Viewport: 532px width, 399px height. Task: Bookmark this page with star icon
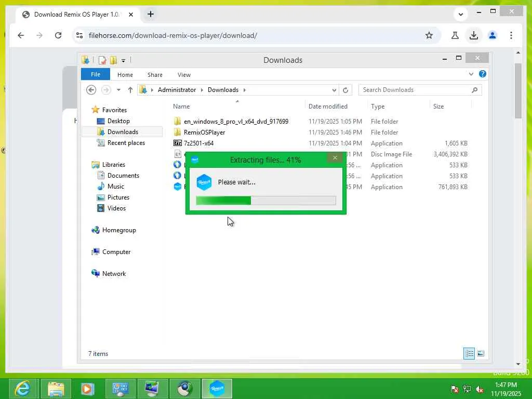(429, 35)
